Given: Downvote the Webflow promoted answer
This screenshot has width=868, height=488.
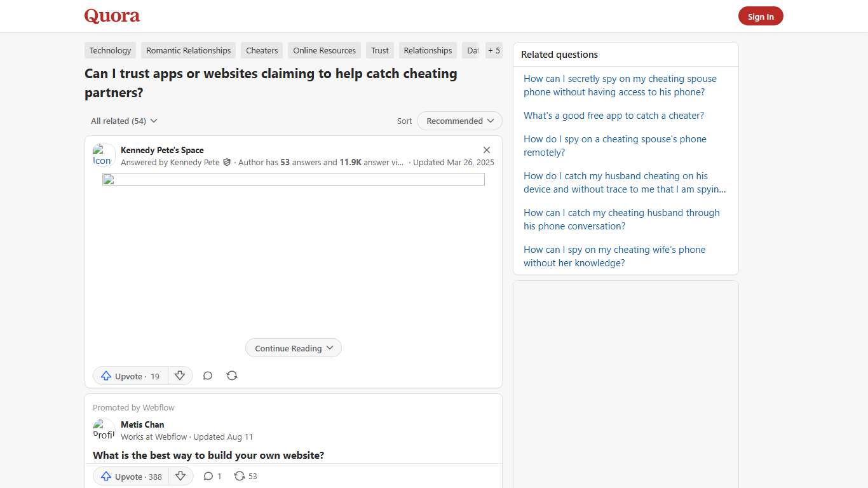Looking at the screenshot, I should point(180,476).
